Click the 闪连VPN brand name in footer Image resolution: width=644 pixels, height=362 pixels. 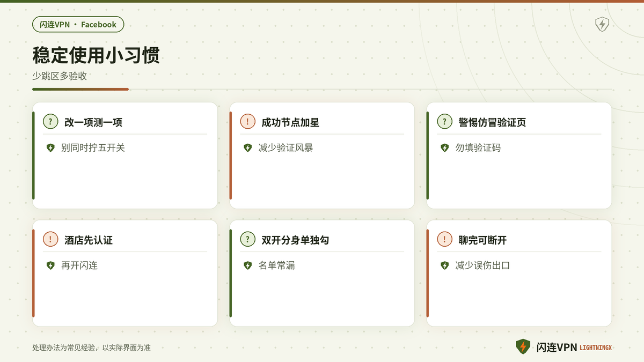pos(557,348)
